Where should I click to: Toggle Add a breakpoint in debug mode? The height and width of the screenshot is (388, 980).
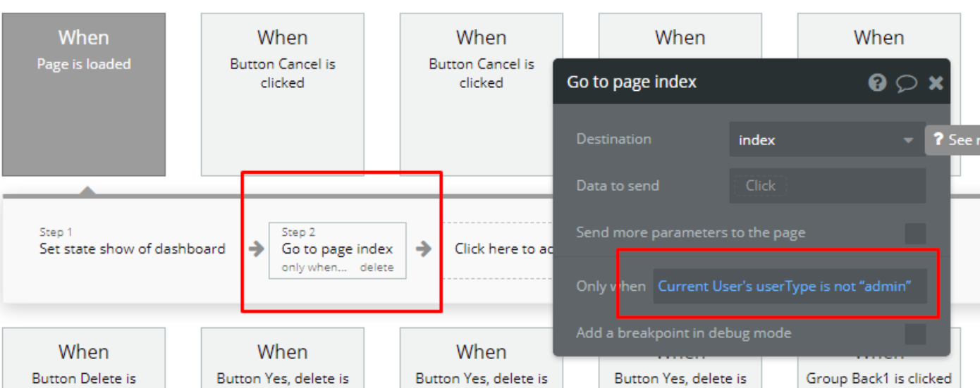click(x=915, y=334)
